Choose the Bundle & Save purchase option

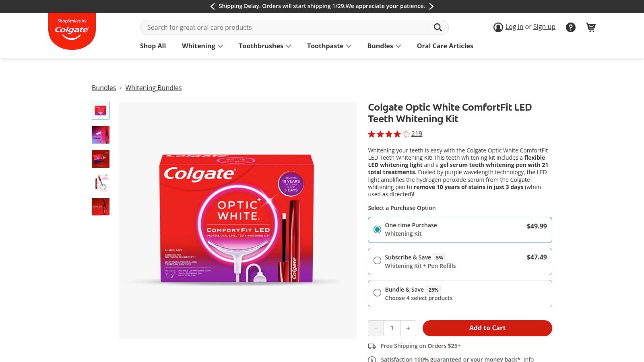377,292
